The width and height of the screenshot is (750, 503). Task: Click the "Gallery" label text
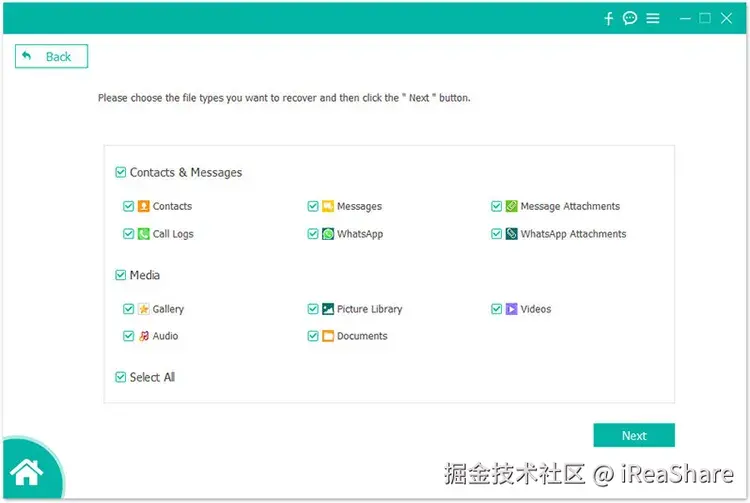click(168, 309)
